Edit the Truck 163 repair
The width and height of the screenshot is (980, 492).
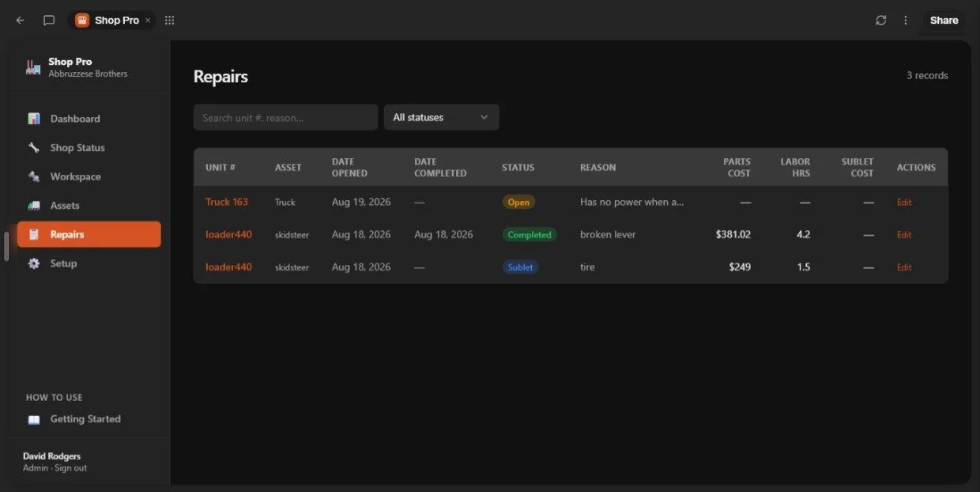[904, 202]
